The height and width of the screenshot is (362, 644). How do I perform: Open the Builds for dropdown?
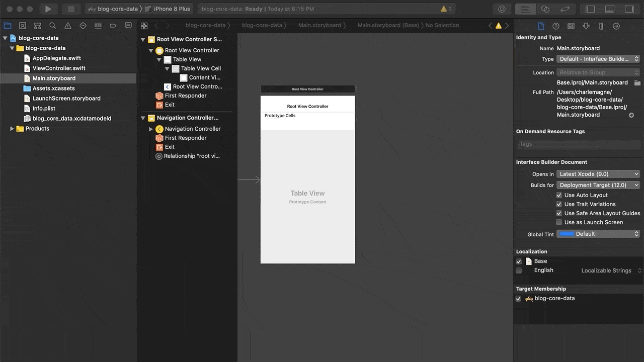tap(598, 185)
